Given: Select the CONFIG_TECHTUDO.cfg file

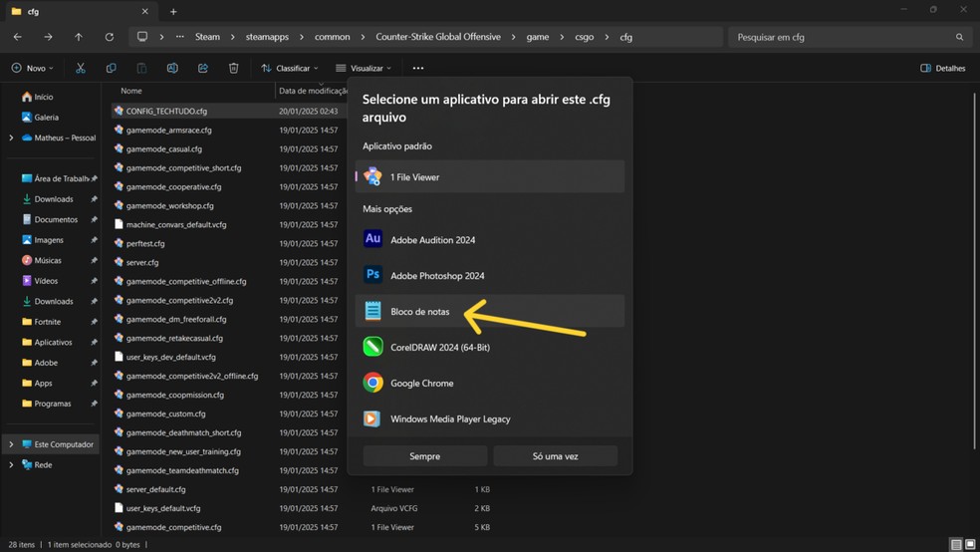Looking at the screenshot, I should tap(166, 112).
